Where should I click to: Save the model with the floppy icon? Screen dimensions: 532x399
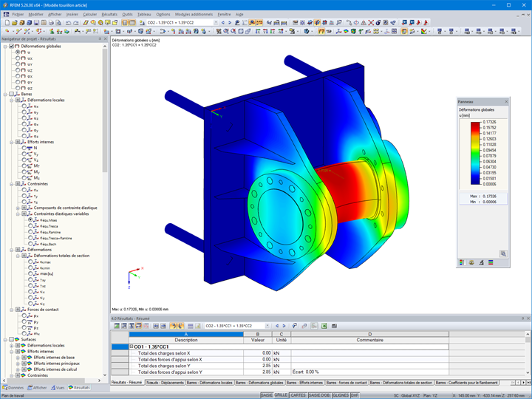tap(36, 23)
